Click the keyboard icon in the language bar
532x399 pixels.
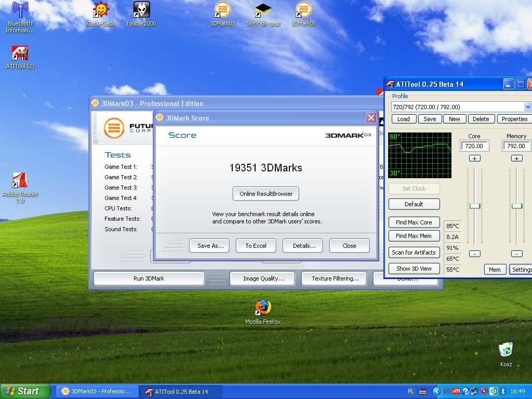pos(423,392)
